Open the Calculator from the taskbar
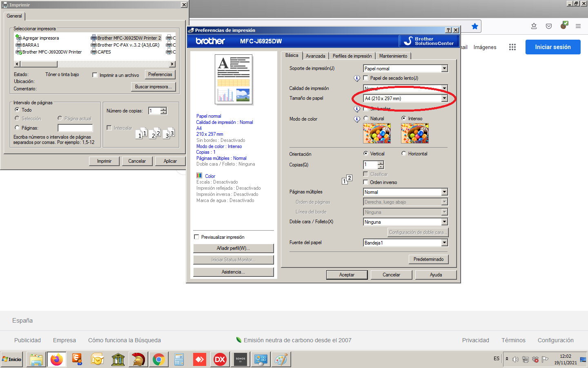Viewport: 588px width, 368px height. [179, 359]
